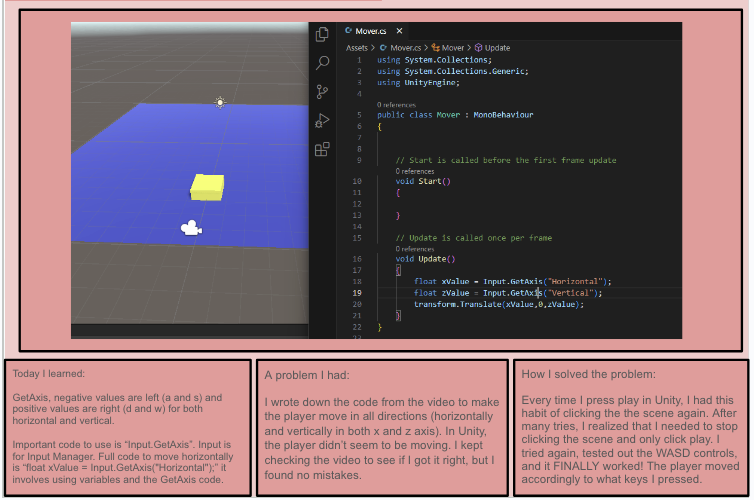Click the Assets breadcrumb segment
The image size is (754, 500).
coord(356,48)
